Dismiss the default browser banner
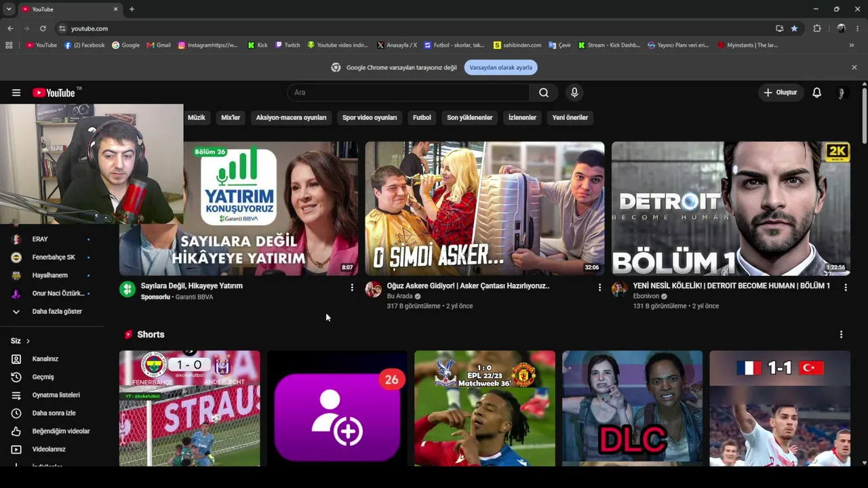 click(x=854, y=68)
